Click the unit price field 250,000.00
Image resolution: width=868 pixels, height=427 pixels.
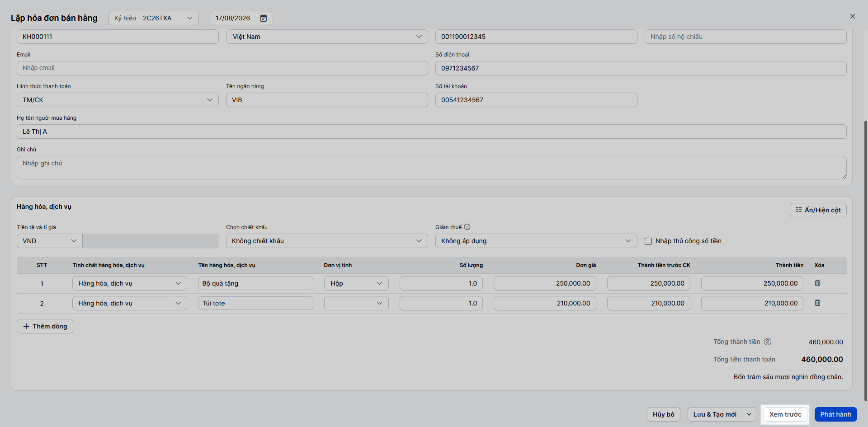click(545, 283)
